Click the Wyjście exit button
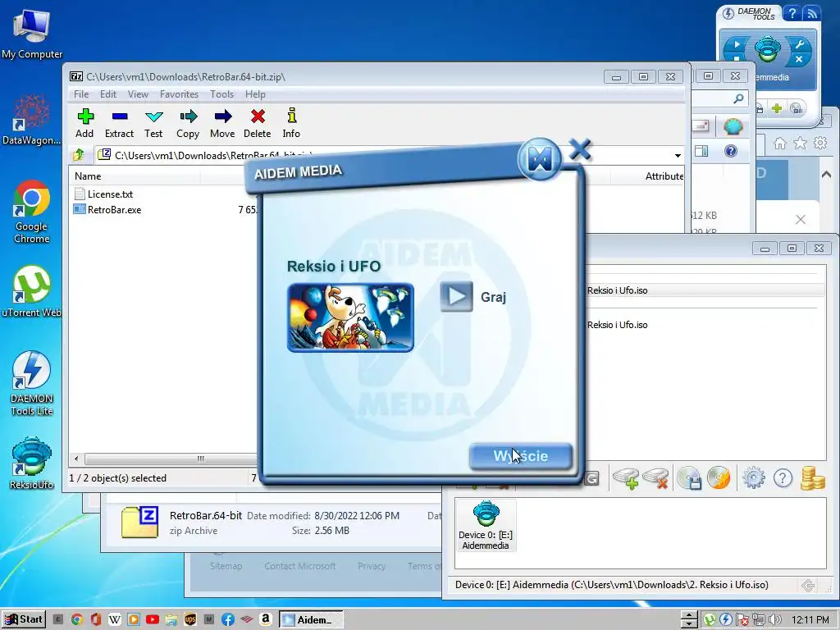840x630 pixels. coord(520,456)
